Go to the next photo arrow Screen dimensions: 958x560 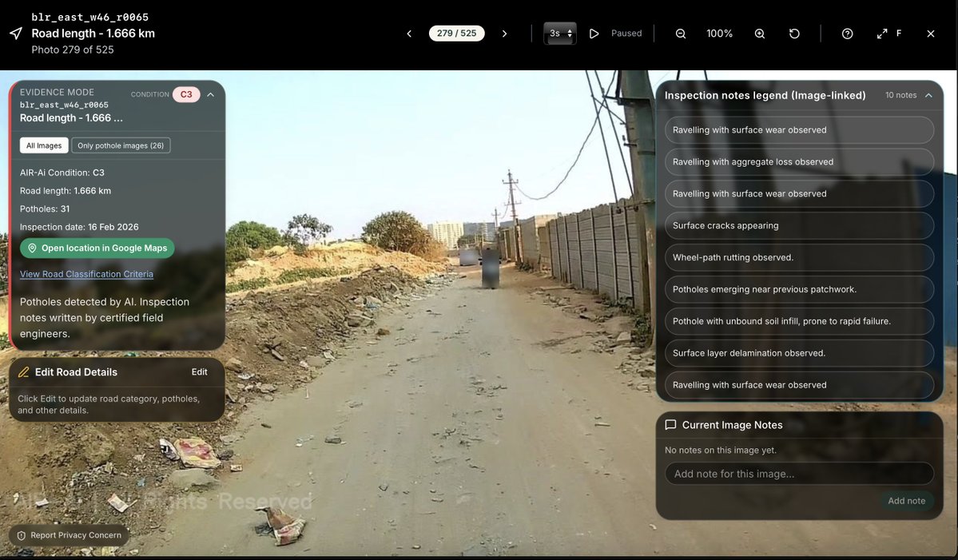click(x=504, y=34)
